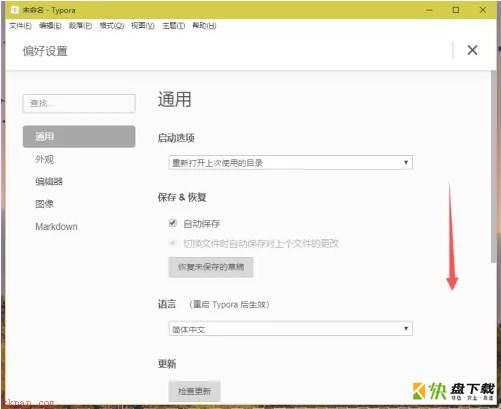Open the 编辑(E) menu
Image resolution: width=501 pixels, height=409 pixels.
coord(50,26)
